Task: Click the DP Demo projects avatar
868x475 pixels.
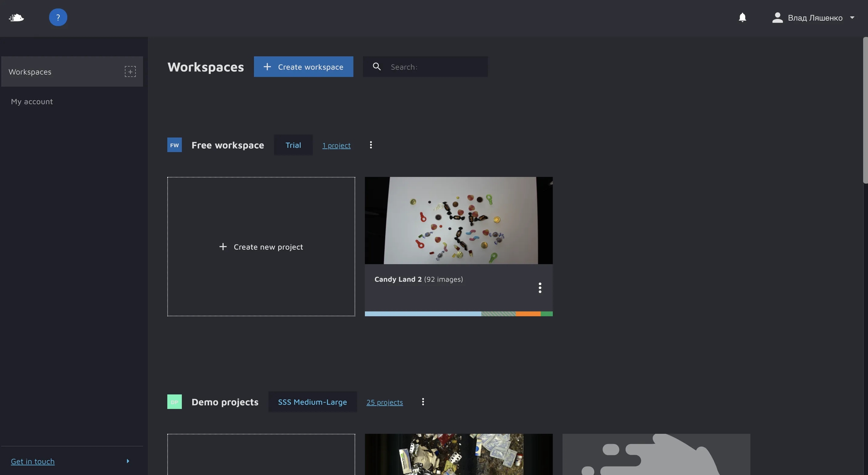Action: 174,402
